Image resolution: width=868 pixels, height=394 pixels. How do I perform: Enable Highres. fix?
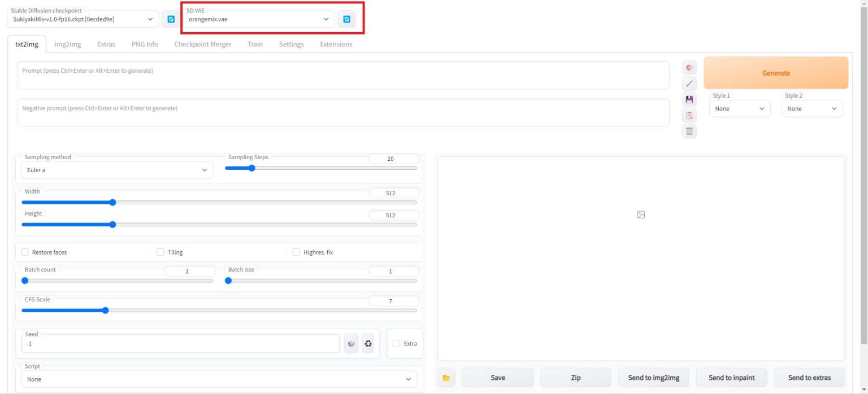pos(296,252)
